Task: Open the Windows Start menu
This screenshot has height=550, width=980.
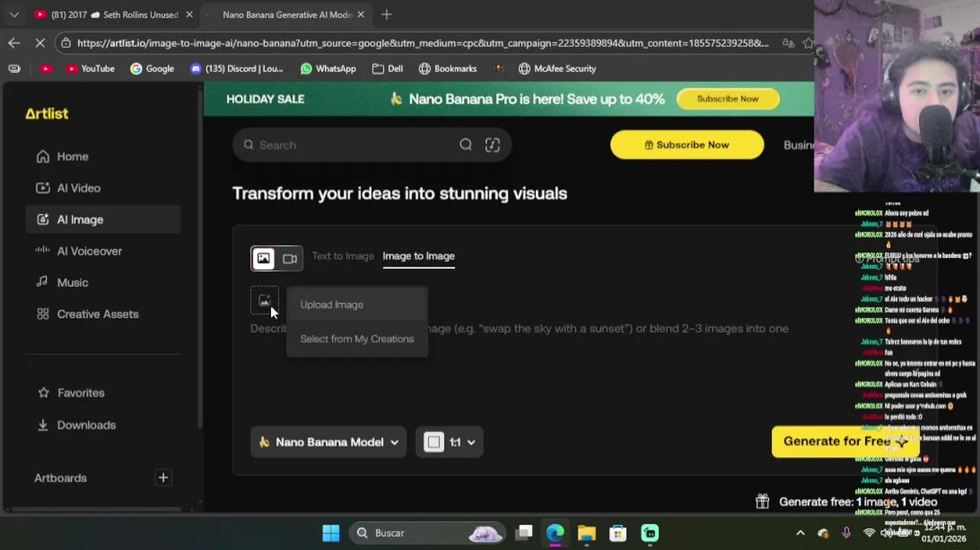Action: 330,532
